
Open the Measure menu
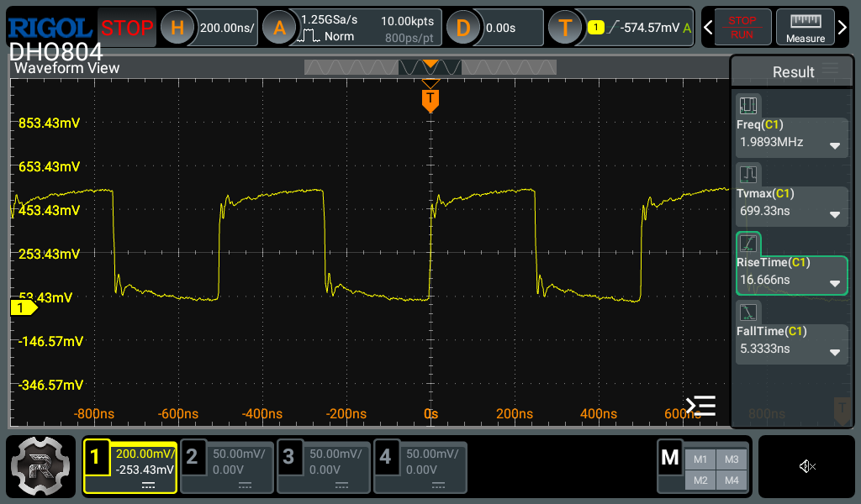click(x=805, y=28)
